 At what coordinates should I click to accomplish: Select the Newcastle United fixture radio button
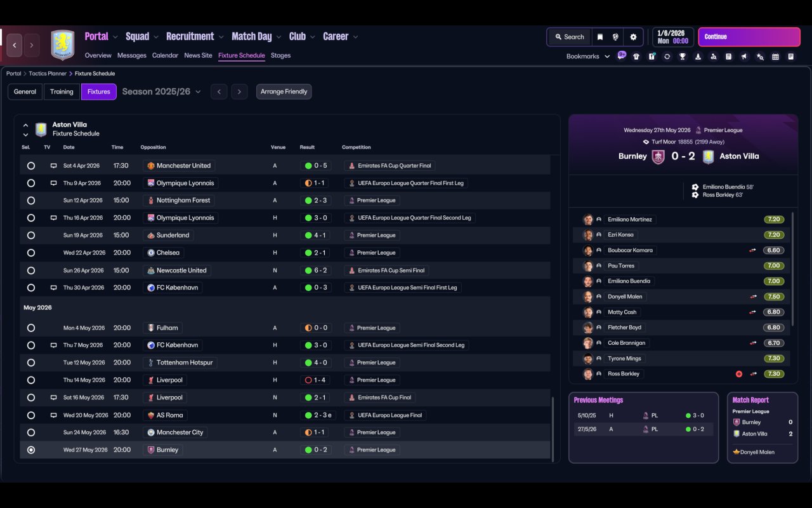pyautogui.click(x=31, y=271)
